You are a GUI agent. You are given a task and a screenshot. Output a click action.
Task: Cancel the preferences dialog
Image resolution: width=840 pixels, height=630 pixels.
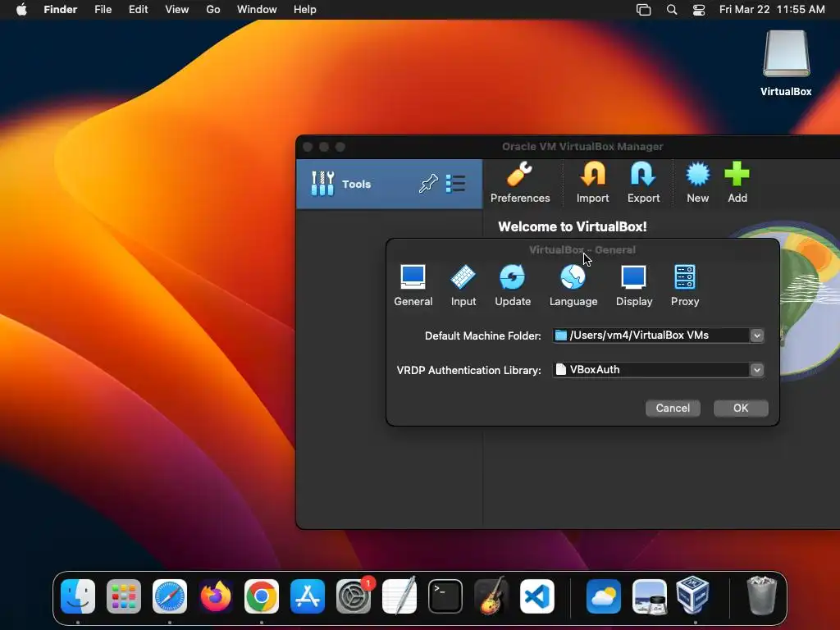[x=673, y=409]
